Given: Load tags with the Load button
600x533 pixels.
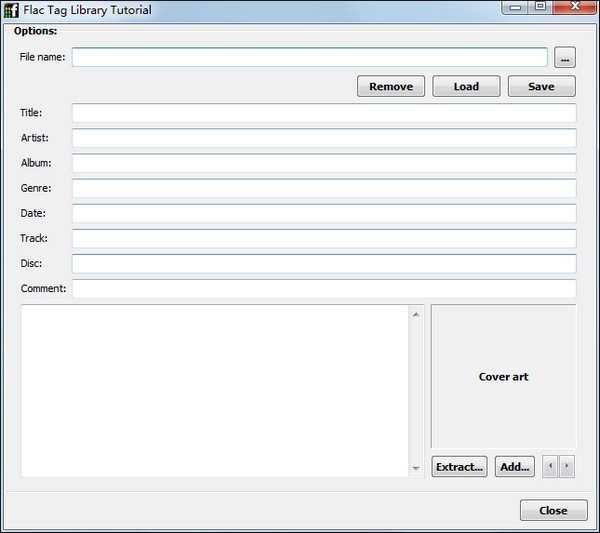Looking at the screenshot, I should pos(466,87).
